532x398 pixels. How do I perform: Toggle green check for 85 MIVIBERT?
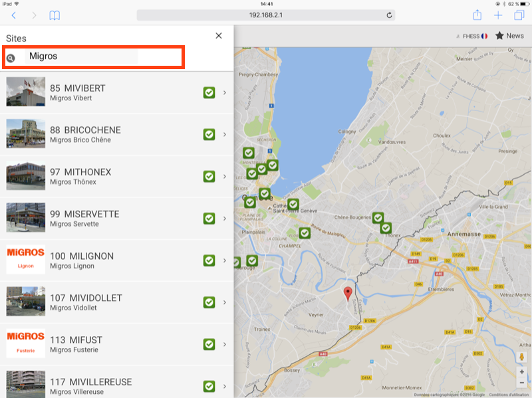point(209,92)
